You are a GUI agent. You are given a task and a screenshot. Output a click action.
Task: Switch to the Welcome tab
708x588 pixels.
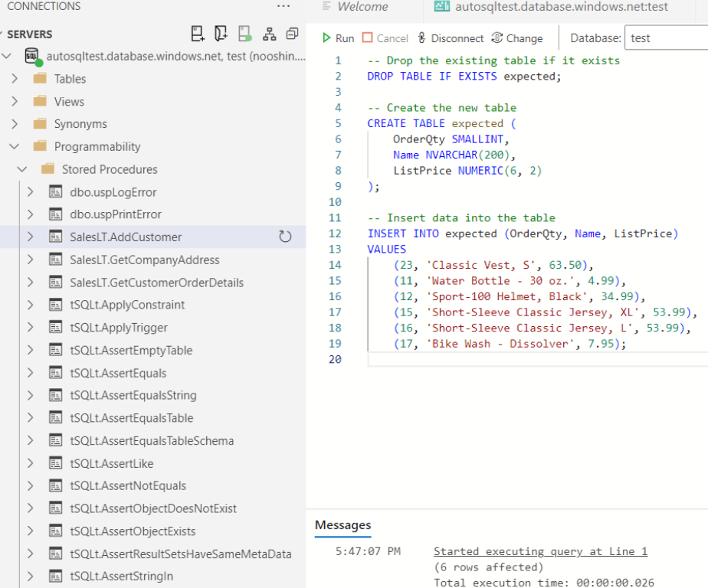pos(362,6)
